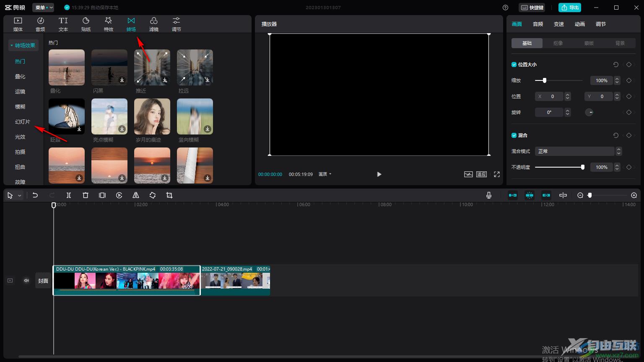Click the split-align icon beside zoom out
This screenshot has width=644, height=362.
(563, 195)
